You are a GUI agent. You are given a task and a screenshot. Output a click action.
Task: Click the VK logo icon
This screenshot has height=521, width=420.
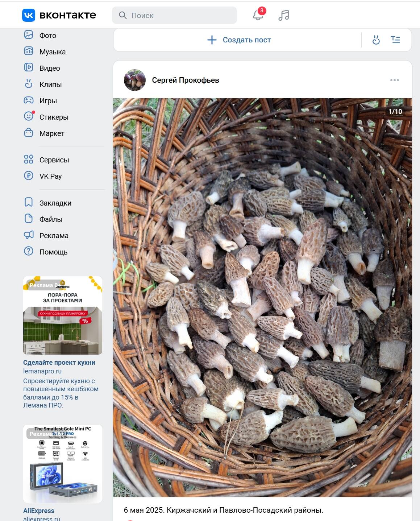coord(29,15)
